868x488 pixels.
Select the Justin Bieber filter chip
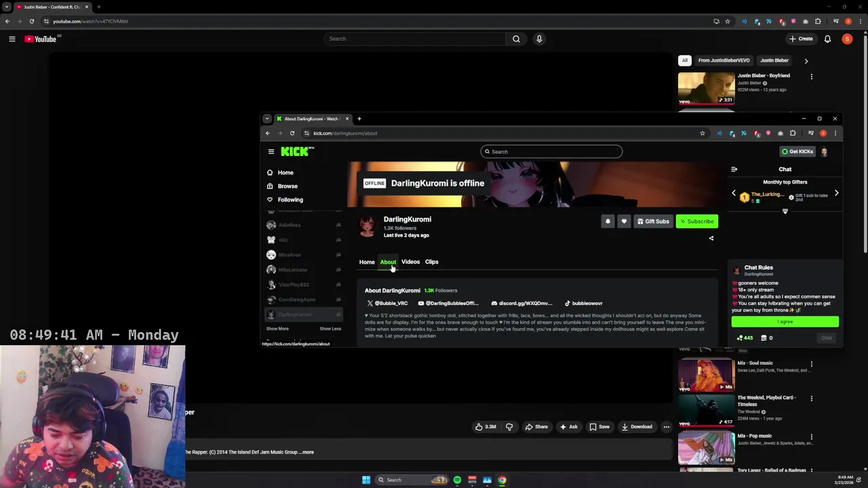(774, 60)
